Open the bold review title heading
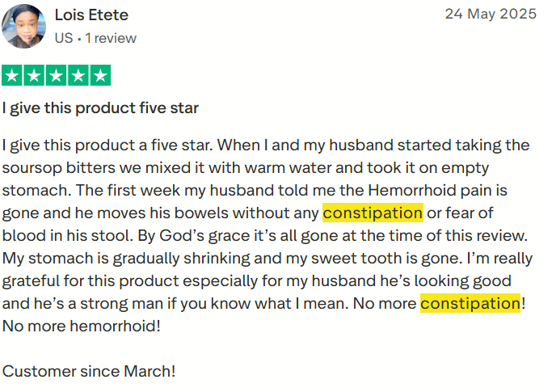552x392 pixels. point(100,107)
